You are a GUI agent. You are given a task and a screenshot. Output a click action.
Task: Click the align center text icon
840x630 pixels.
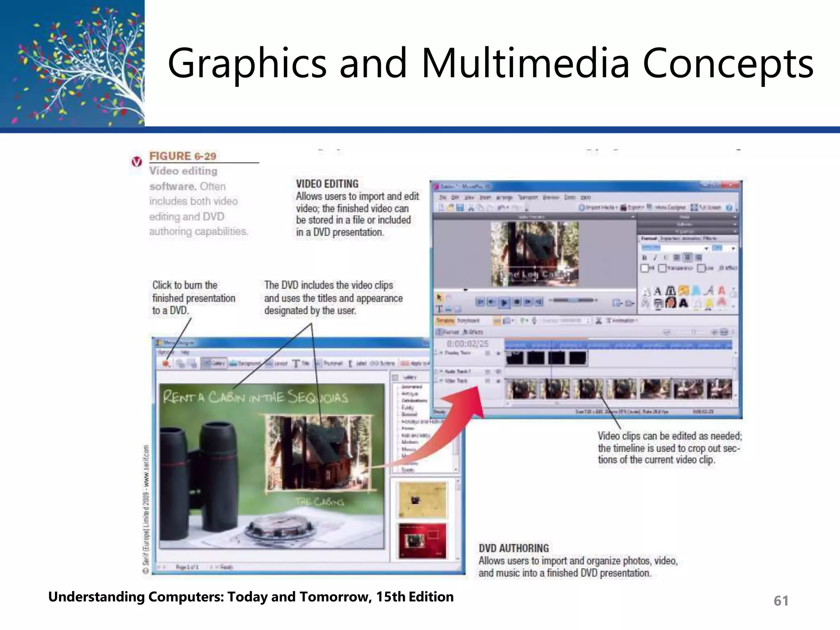688,258
